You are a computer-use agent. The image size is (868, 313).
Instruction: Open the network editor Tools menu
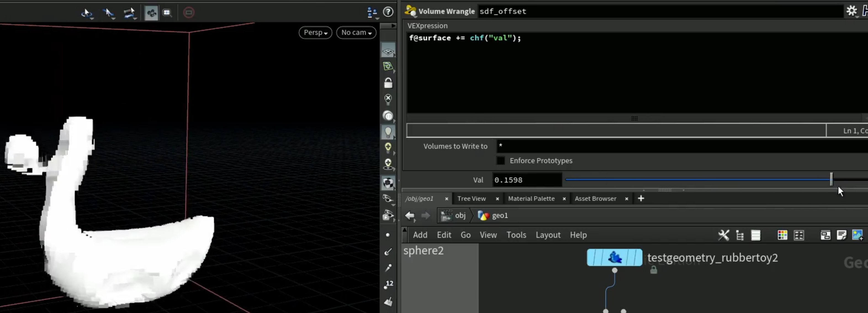(x=516, y=235)
